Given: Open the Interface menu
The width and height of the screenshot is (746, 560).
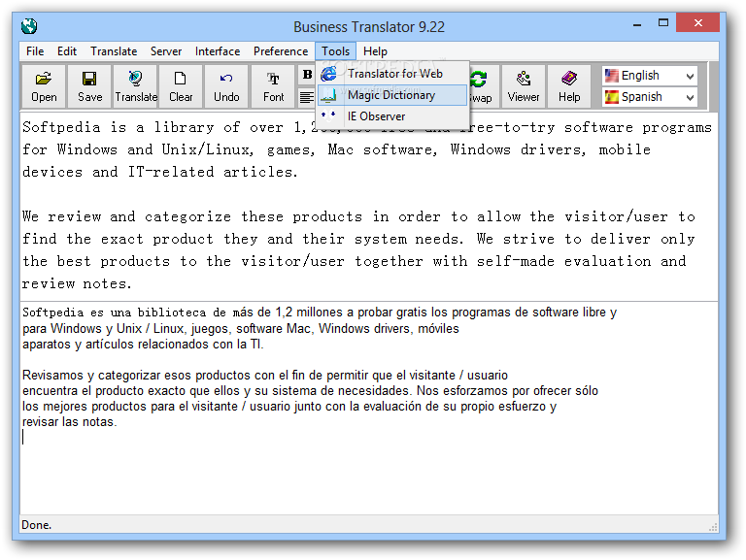Looking at the screenshot, I should click(x=218, y=51).
